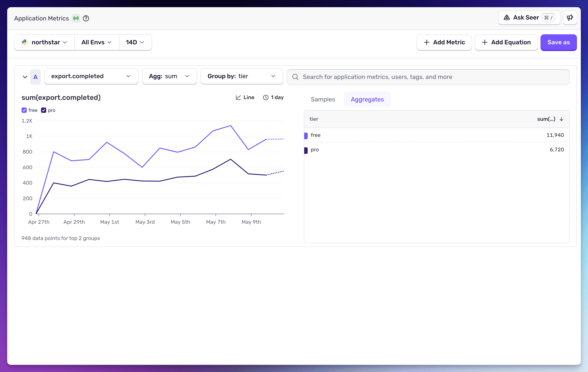Image resolution: width=588 pixels, height=372 pixels.
Task: Uncheck the free series checkbox
Action: [x=24, y=110]
